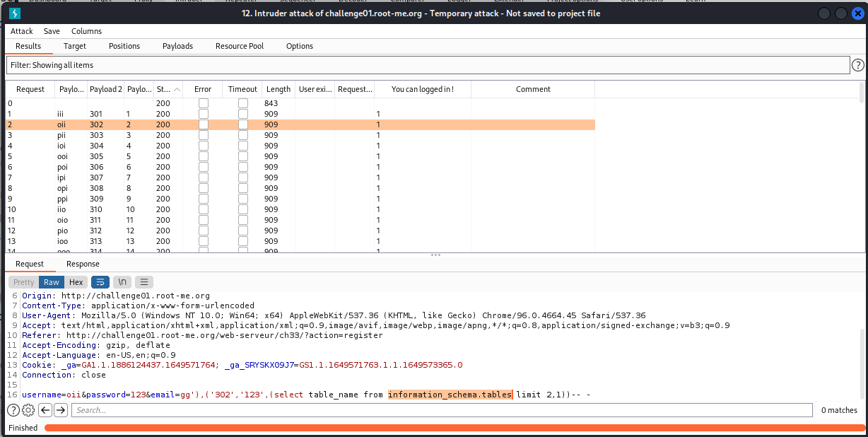The image size is (868, 437).
Task: Click the highlighted 'information_schema.tables' text
Action: pos(450,394)
